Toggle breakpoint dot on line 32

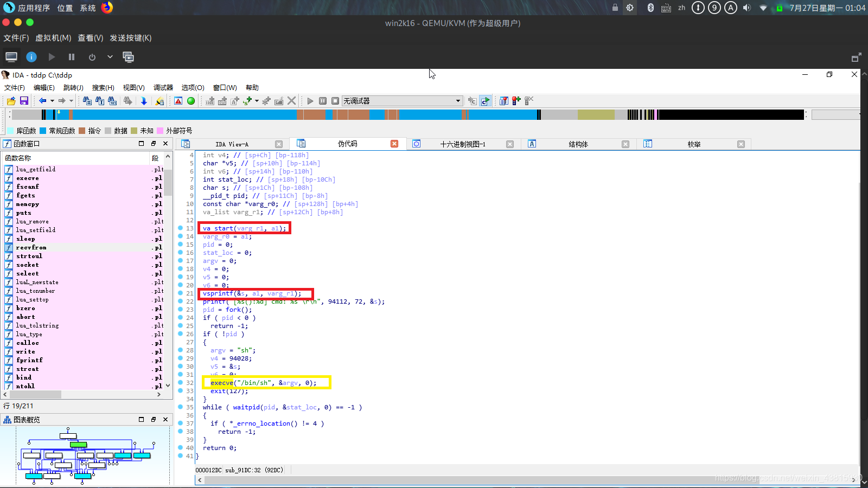point(180,383)
